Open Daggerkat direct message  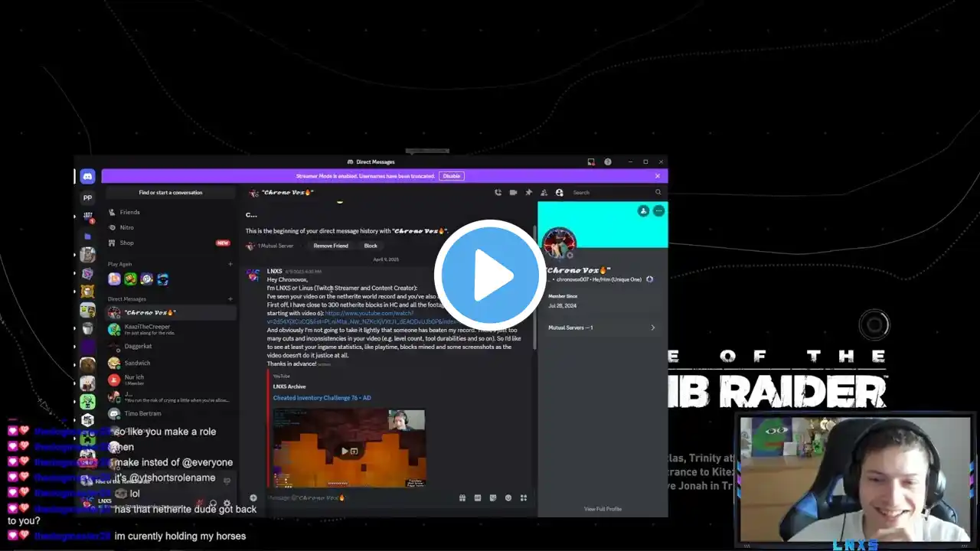[171, 346]
